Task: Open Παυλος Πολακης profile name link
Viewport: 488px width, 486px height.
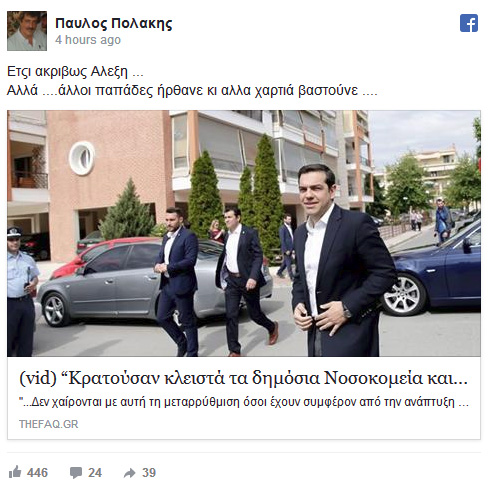Action: tap(114, 23)
